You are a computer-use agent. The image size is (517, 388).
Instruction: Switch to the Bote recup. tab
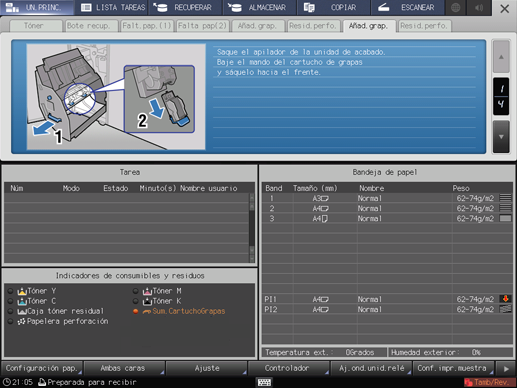(x=89, y=26)
